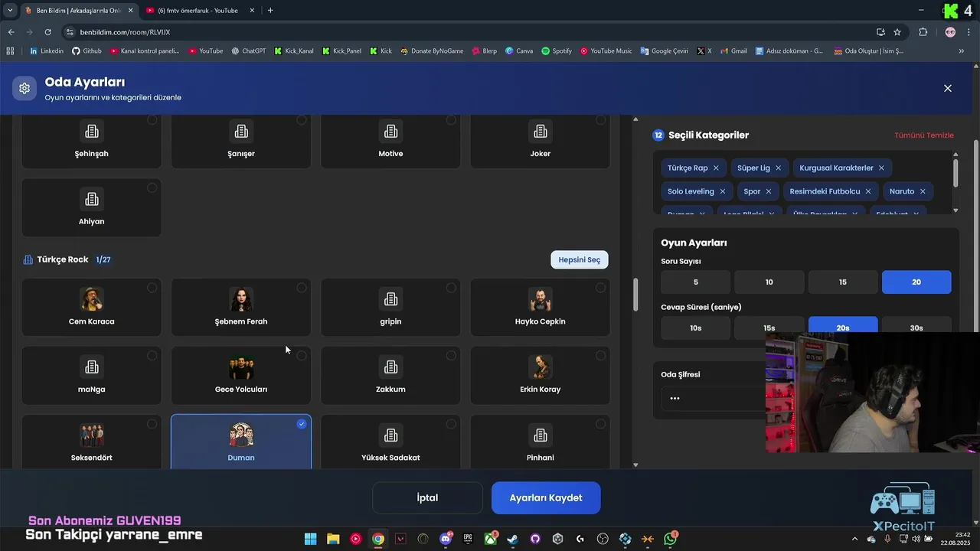980x551 pixels.
Task: Open the Kick_Panel bookmark
Action: coord(341,51)
